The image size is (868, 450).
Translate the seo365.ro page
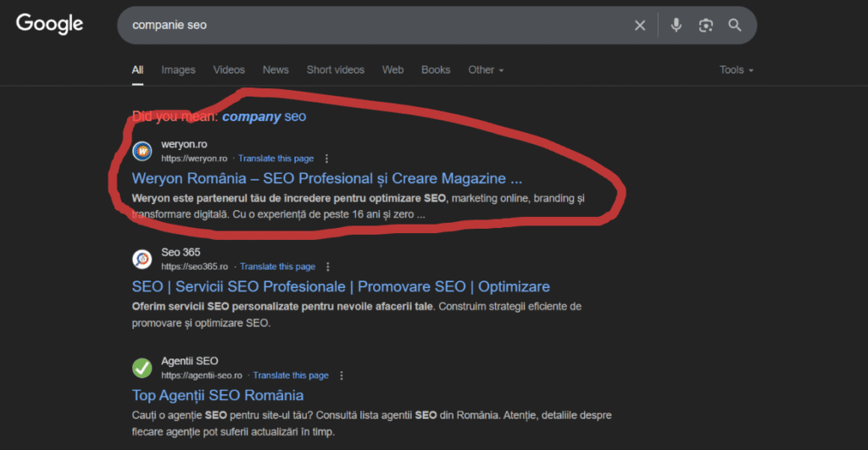277,267
